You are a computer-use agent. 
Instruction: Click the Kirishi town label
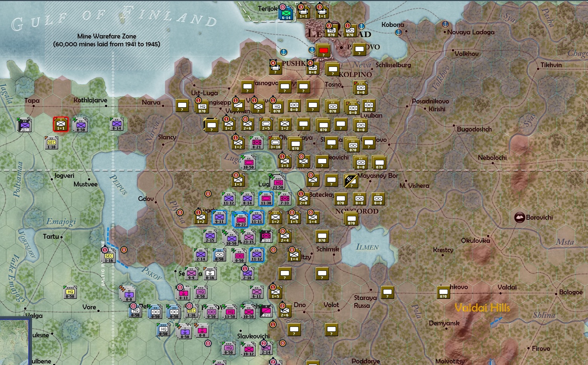(x=437, y=109)
